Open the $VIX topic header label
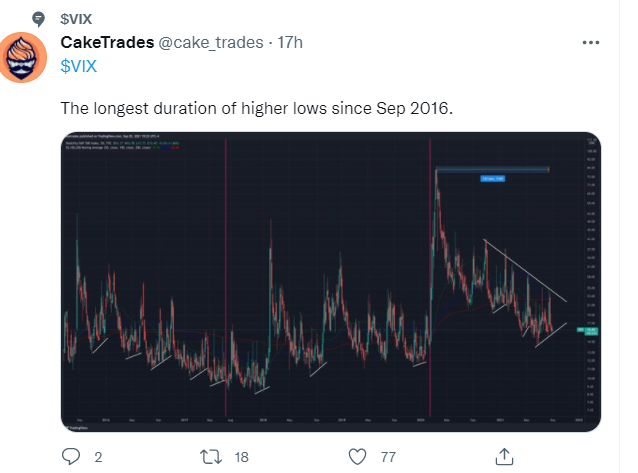The width and height of the screenshot is (638, 473). 78,18
